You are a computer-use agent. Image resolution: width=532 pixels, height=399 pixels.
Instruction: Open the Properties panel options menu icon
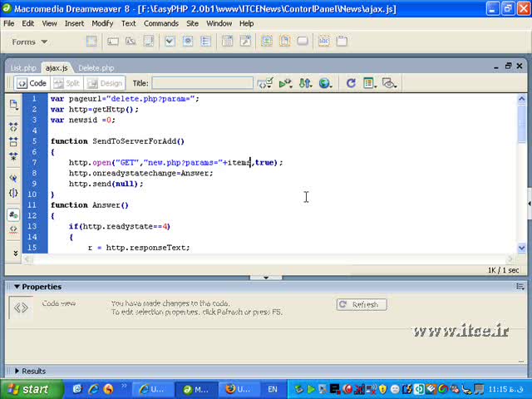pos(520,287)
